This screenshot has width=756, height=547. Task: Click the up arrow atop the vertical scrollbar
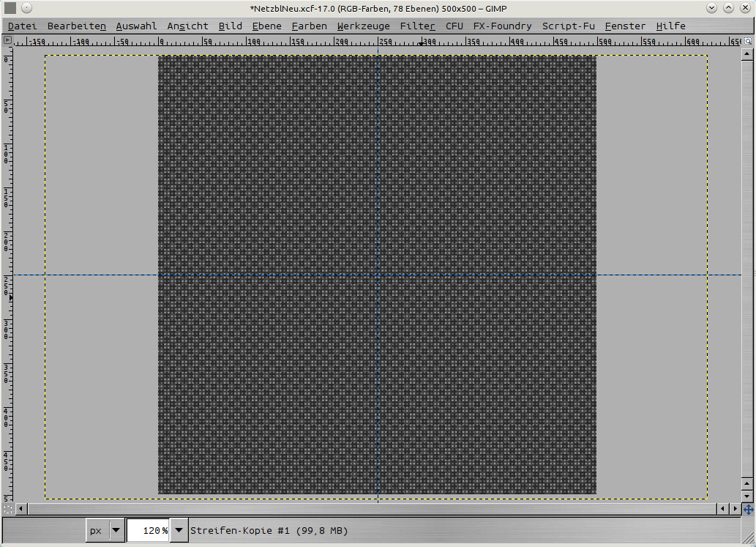pyautogui.click(x=747, y=56)
